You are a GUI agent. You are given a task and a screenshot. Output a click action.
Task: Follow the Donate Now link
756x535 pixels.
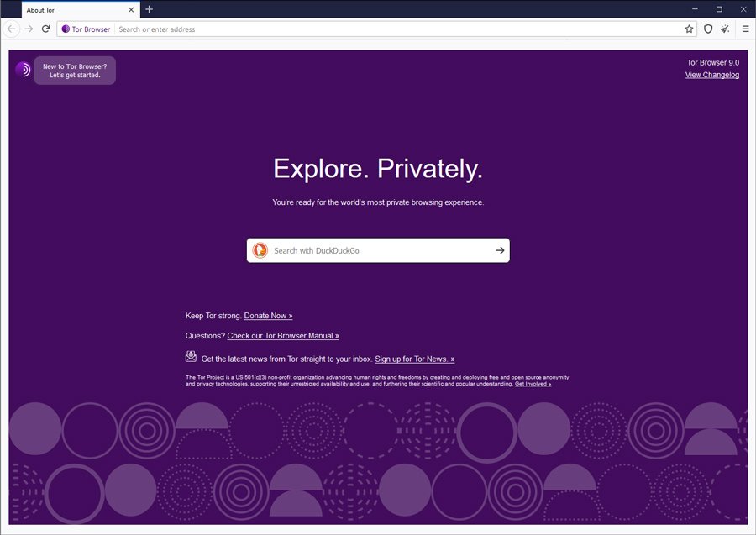(x=267, y=315)
